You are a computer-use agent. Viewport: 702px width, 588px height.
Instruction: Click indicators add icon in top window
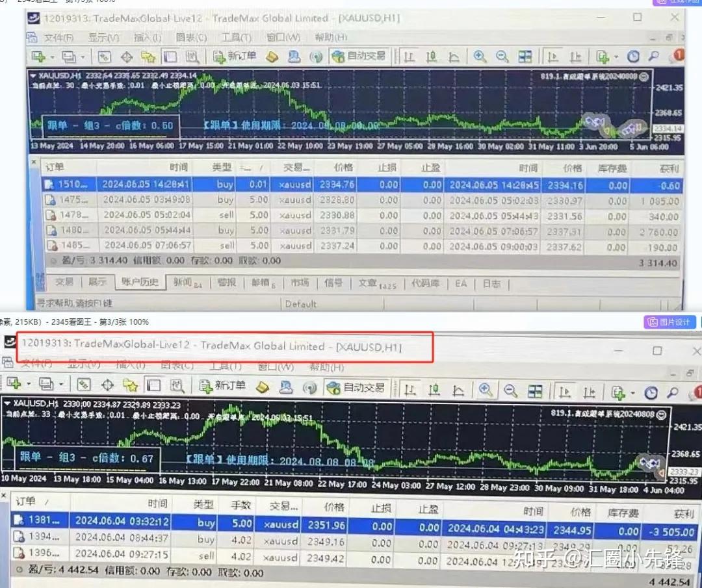(602, 57)
